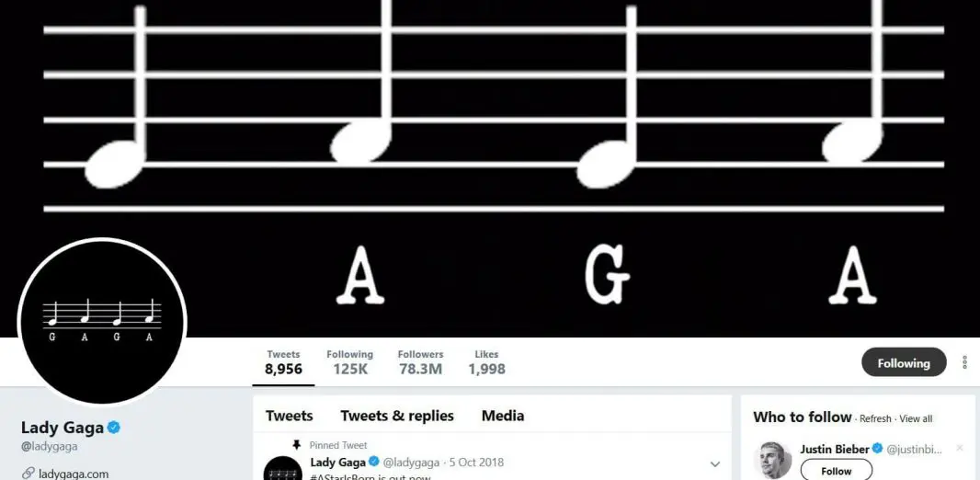Click Lady Gaga's verified badge in sidebar
This screenshot has height=480, width=980.
point(114,428)
